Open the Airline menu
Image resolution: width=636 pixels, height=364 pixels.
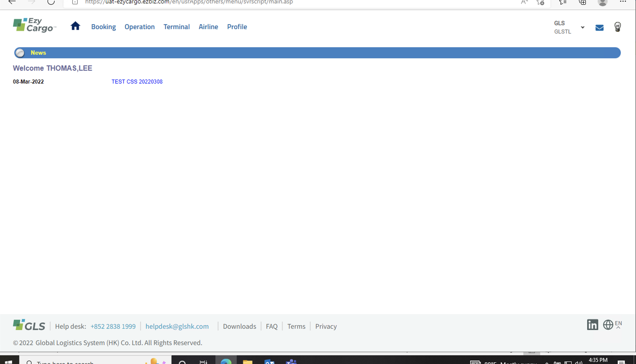(208, 27)
